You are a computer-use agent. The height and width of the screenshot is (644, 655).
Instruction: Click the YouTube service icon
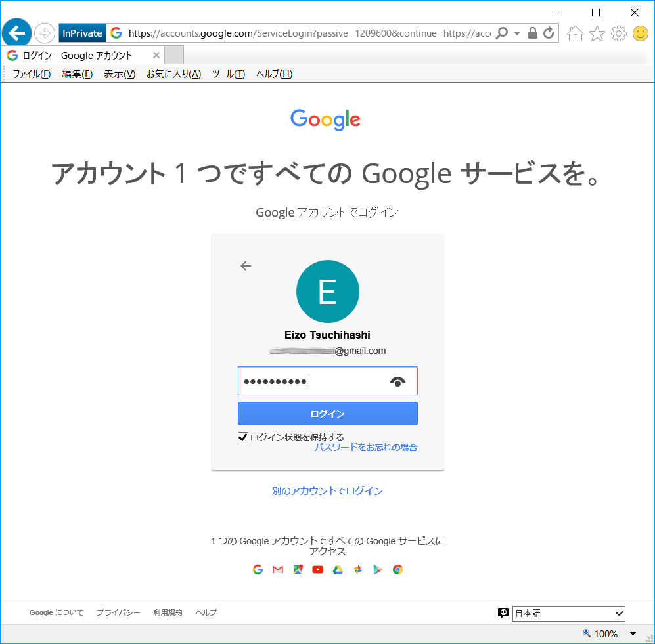(318, 569)
